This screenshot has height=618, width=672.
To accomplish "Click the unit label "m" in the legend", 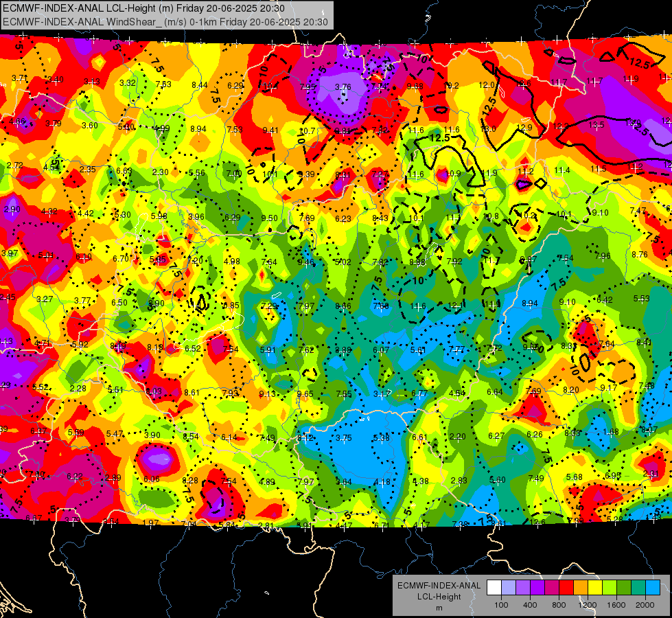I will [x=439, y=608].
